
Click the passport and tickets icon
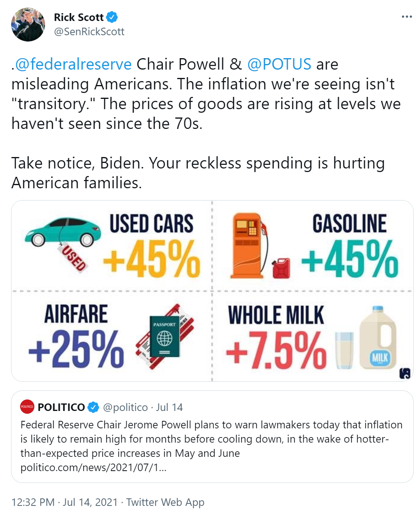pyautogui.click(x=165, y=337)
